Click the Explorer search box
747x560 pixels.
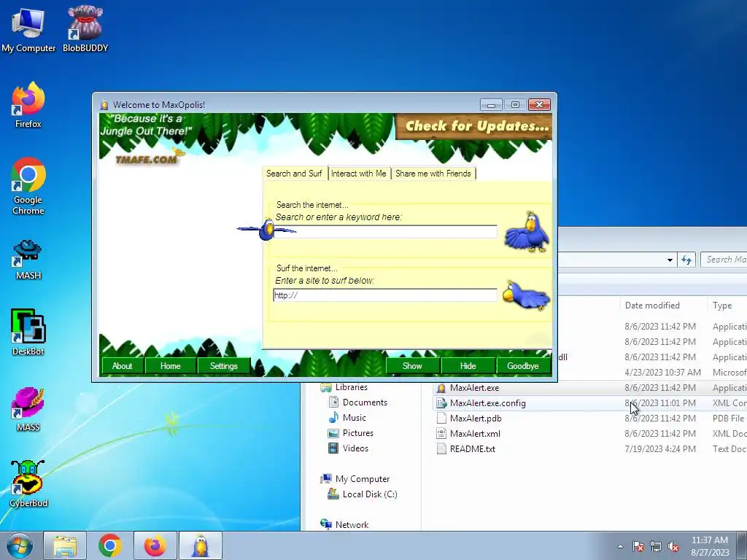724,260
